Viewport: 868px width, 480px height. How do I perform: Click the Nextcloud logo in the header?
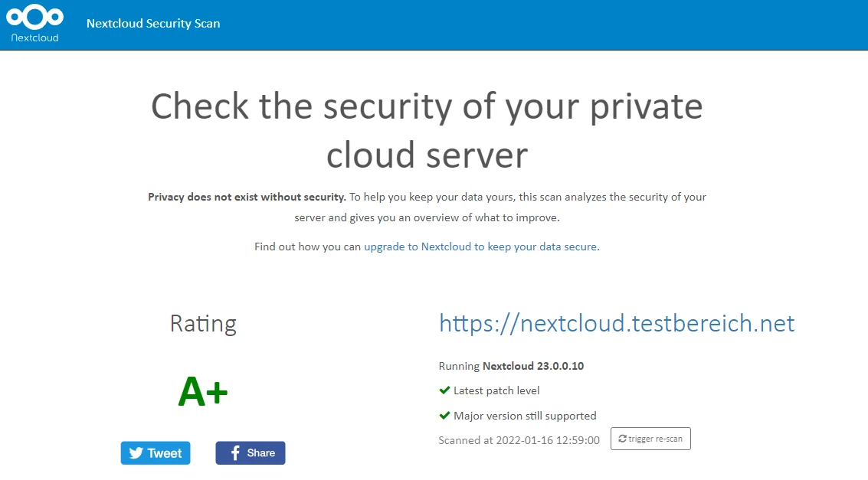(34, 23)
